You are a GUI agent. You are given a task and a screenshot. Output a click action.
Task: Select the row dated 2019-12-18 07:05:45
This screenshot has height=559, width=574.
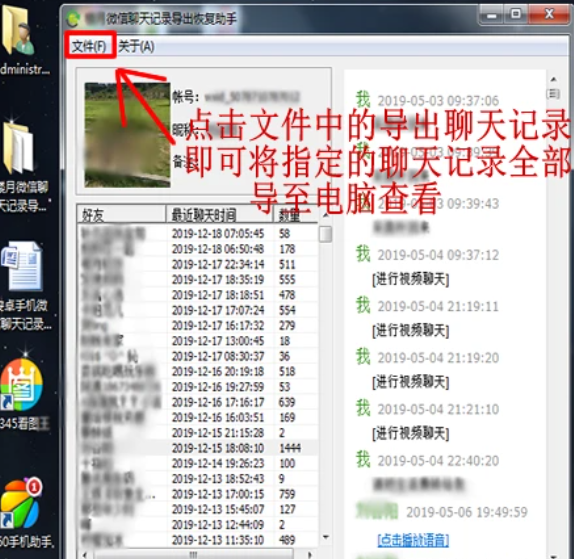(198, 234)
